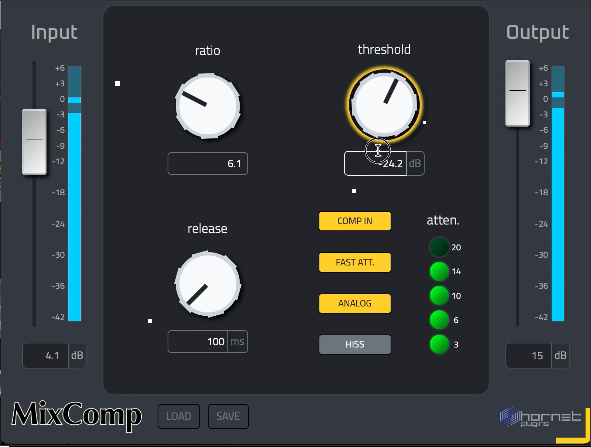Click the LOAD preset button
The width and height of the screenshot is (591, 447).
click(x=179, y=416)
